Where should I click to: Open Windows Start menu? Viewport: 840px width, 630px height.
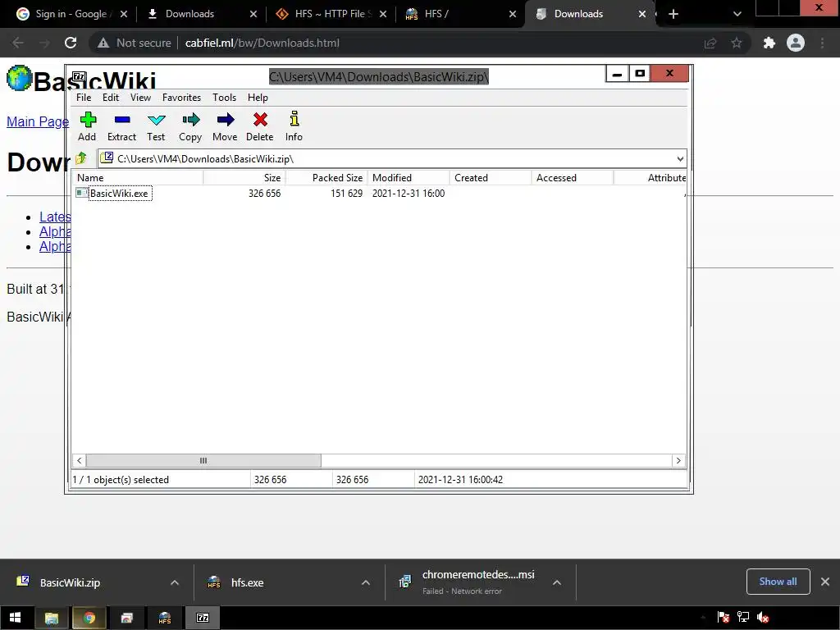tap(15, 618)
